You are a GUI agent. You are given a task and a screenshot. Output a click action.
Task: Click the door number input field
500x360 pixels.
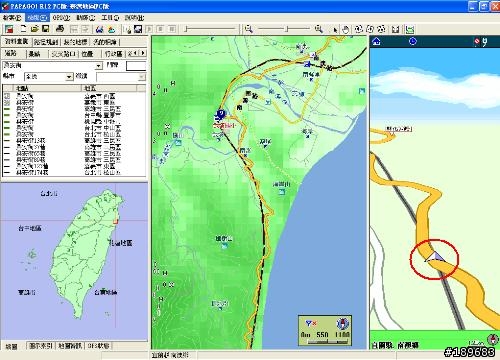pos(136,66)
